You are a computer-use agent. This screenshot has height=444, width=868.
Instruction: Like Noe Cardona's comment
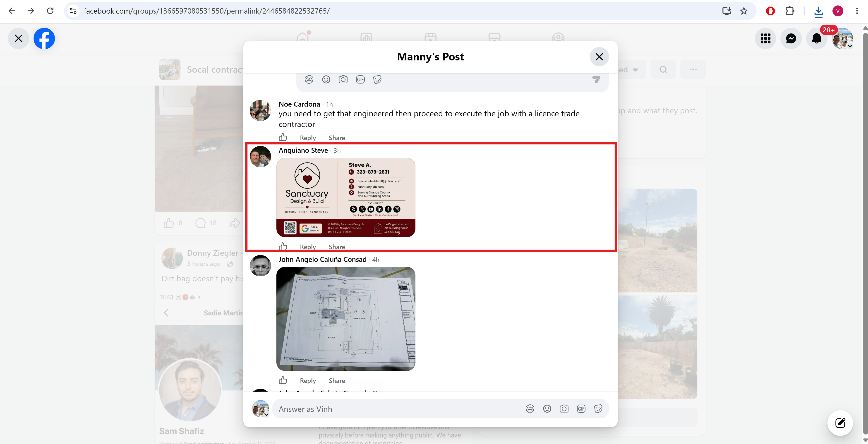283,137
